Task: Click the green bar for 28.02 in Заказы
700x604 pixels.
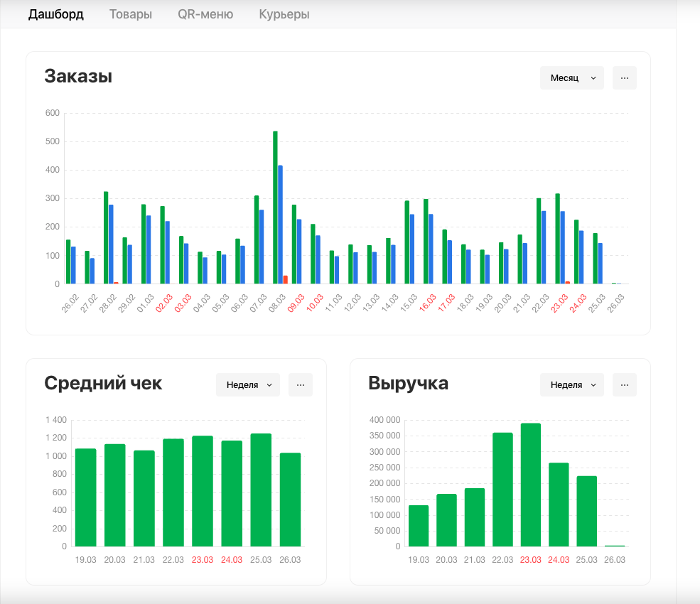Action: click(x=106, y=238)
